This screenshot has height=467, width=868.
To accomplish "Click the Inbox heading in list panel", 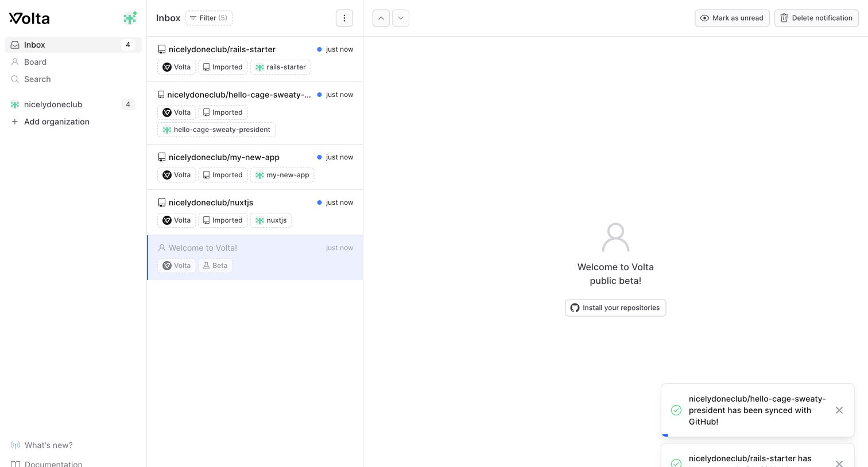I will pyautogui.click(x=168, y=18).
